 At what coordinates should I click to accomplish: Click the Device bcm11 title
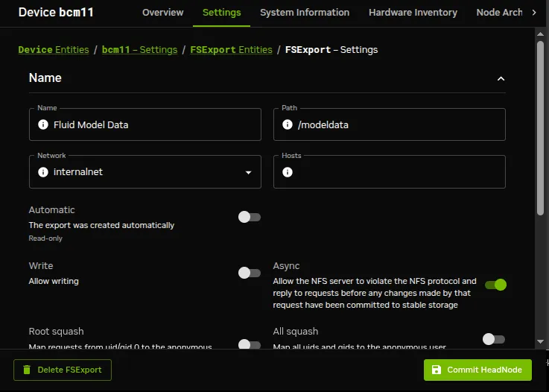56,12
